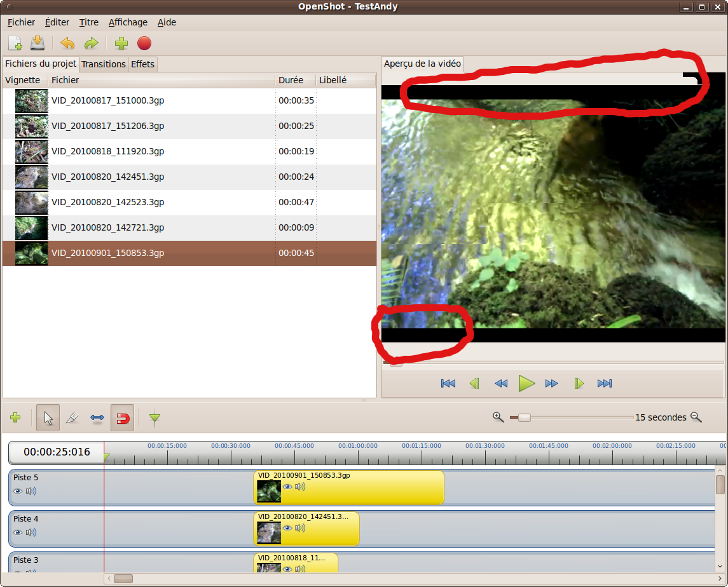Click the Undo arrow icon
This screenshot has height=587, width=728.
point(67,43)
